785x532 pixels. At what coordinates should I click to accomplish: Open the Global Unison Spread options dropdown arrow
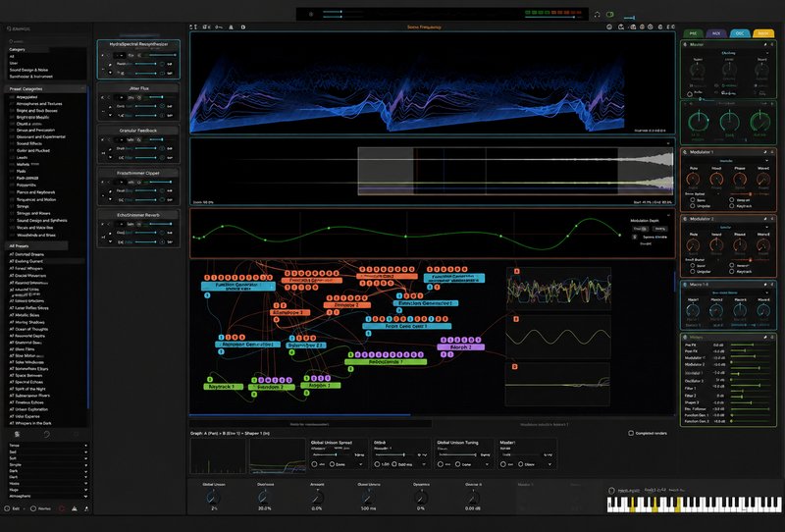tap(360, 464)
